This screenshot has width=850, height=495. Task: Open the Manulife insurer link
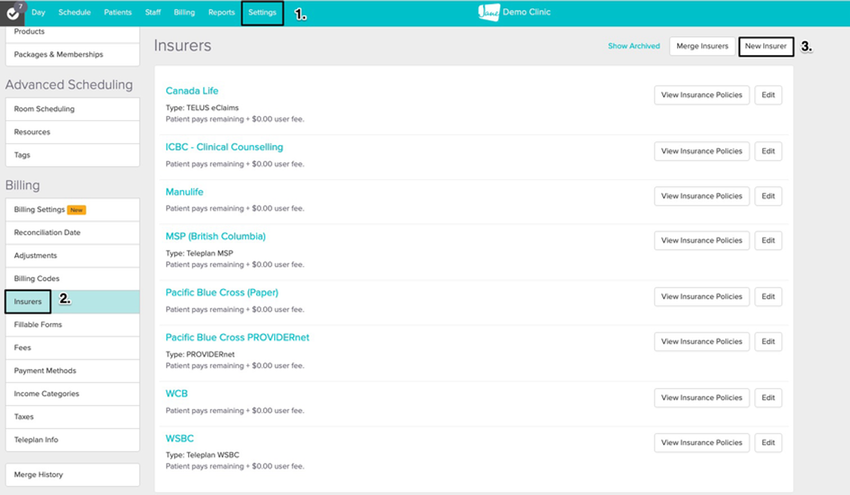point(184,192)
